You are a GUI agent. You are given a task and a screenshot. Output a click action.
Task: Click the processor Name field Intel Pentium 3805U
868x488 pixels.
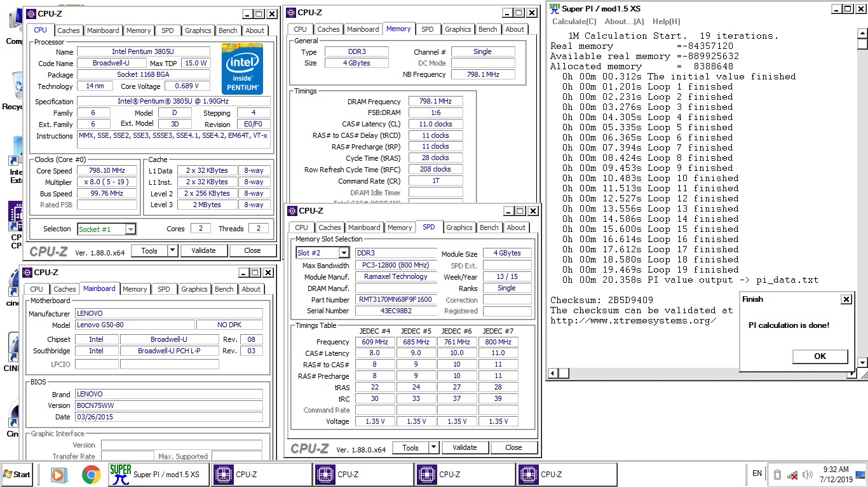(143, 52)
